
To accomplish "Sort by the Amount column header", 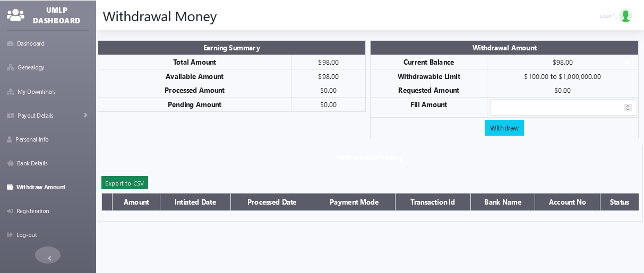I will tap(136, 202).
